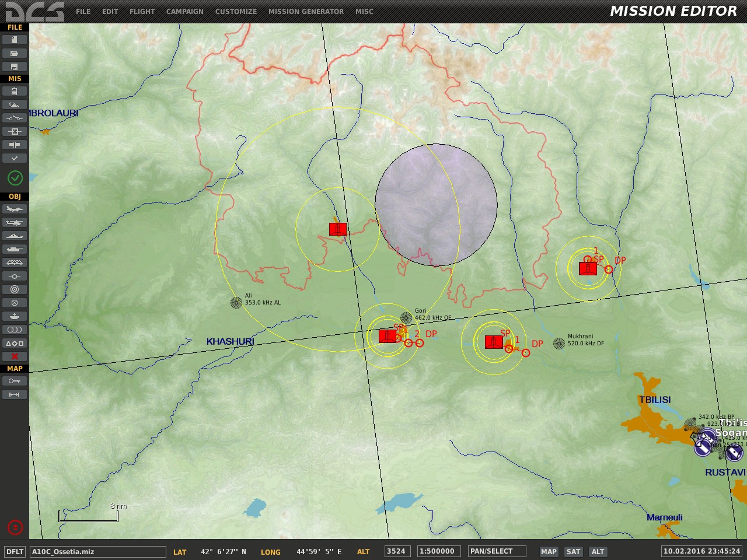Select the helicopter group placement tool
747x560 pixels.
15,222
